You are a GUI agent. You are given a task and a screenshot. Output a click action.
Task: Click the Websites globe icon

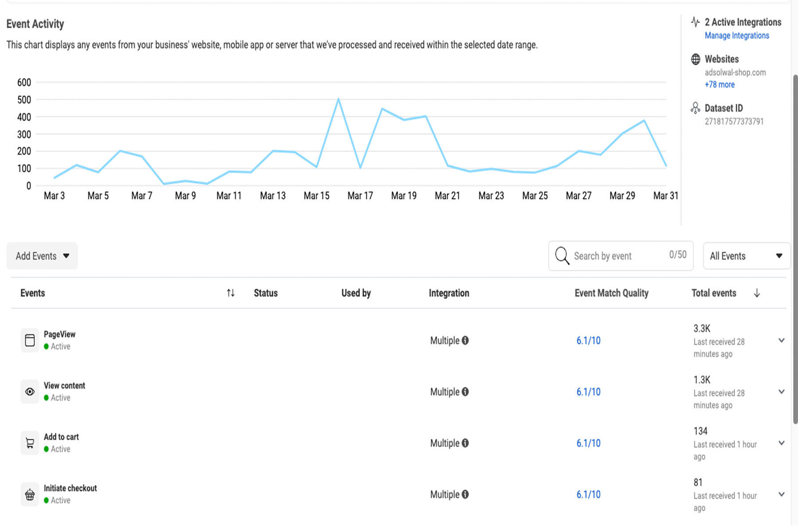click(x=696, y=59)
